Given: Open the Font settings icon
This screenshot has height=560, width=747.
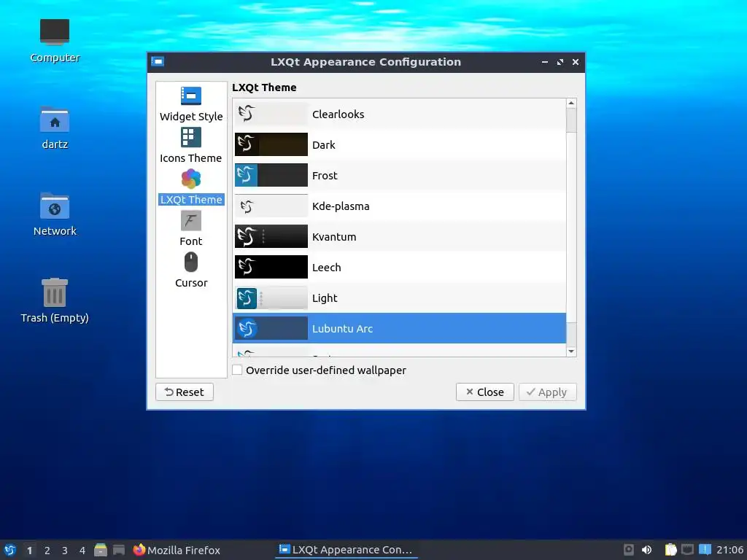Looking at the screenshot, I should pyautogui.click(x=191, y=220).
